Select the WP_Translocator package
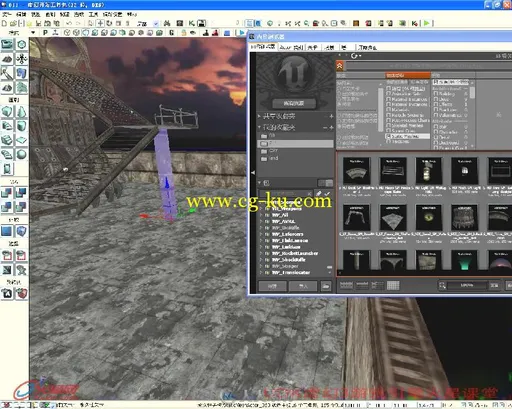 [x=291, y=273]
